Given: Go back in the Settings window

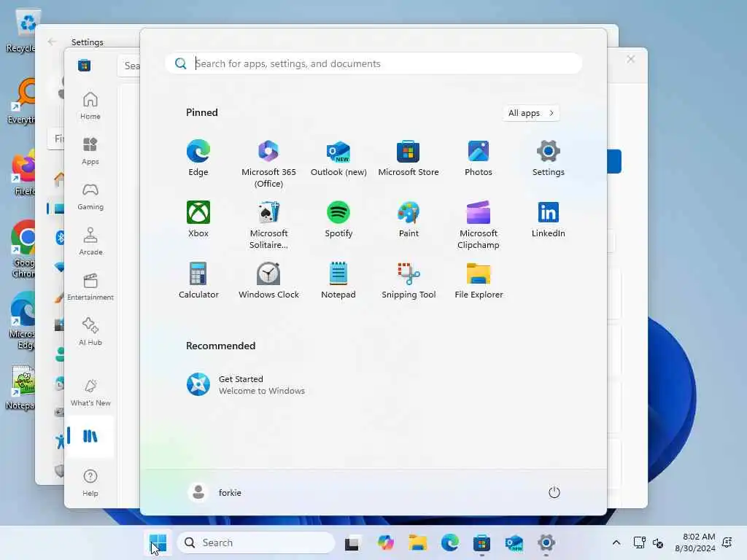Looking at the screenshot, I should (52, 42).
